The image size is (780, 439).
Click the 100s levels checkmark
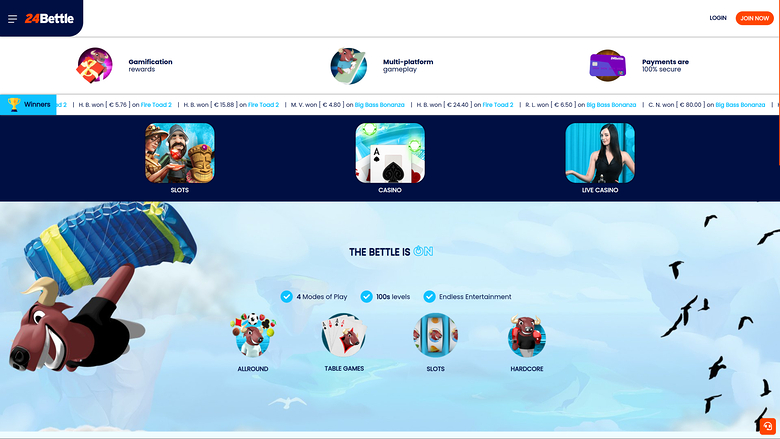click(x=367, y=297)
